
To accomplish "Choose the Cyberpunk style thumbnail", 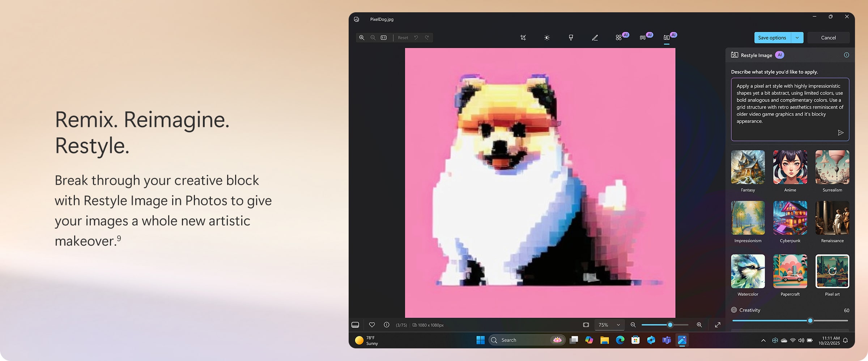I will (790, 218).
